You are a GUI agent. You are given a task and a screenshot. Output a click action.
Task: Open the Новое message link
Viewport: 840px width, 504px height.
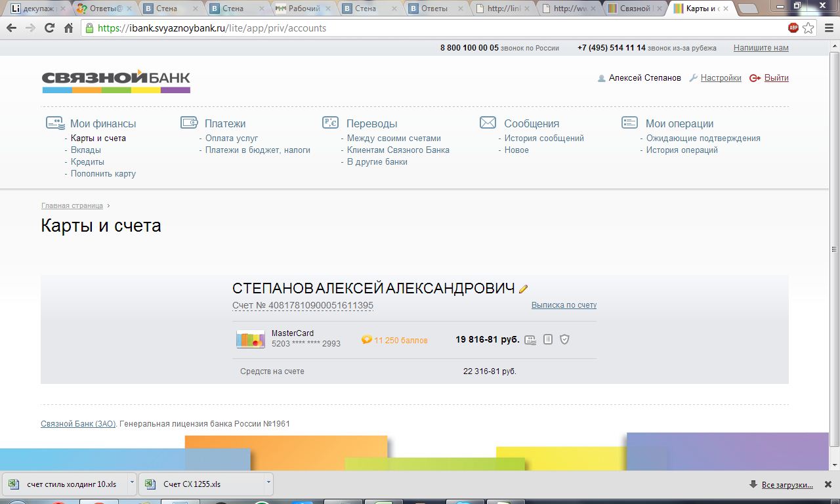[516, 150]
